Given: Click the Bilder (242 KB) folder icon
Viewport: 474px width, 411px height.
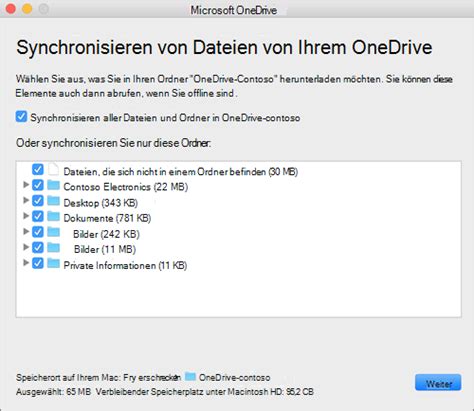Looking at the screenshot, I should pos(53,232).
